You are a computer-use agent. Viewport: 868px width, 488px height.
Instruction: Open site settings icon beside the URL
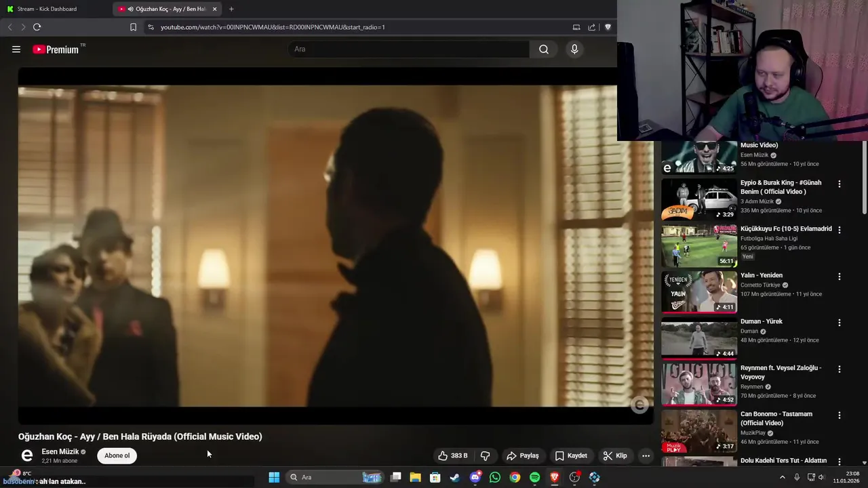pyautogui.click(x=151, y=27)
